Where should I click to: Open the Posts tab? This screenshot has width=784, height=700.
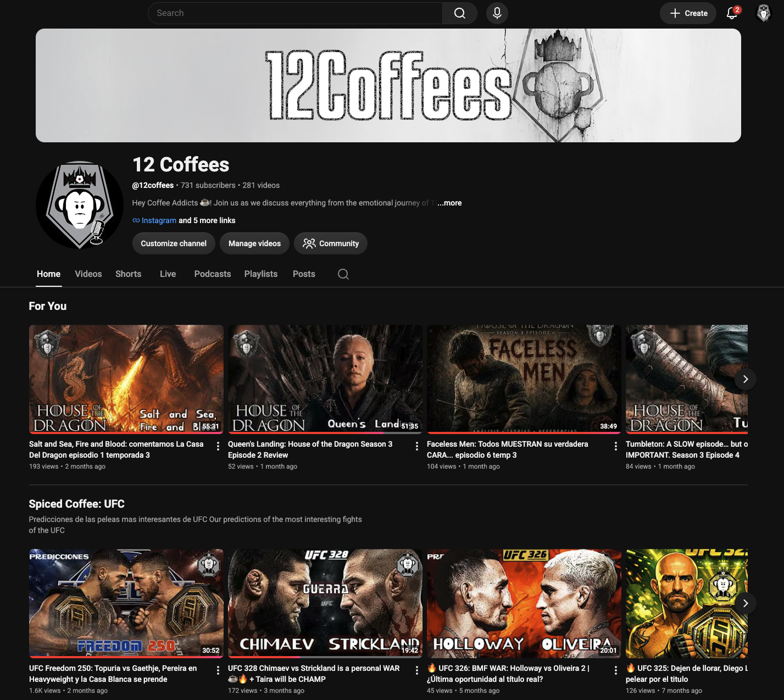(304, 274)
